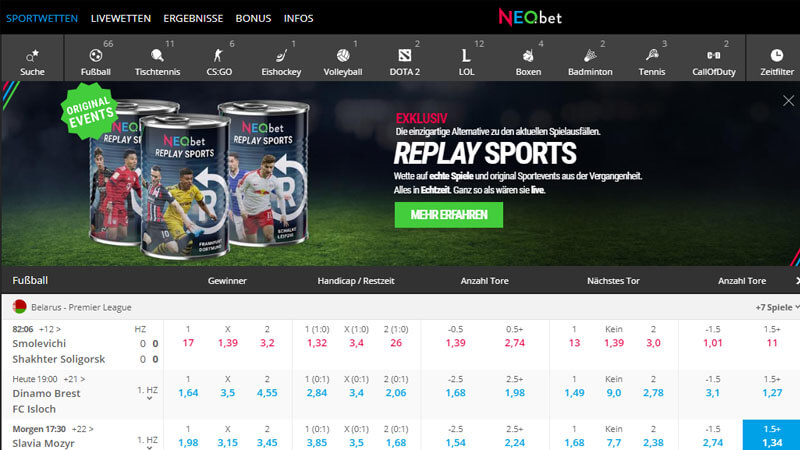Click the NEObet logo
800x450 pixels.
coord(530,17)
